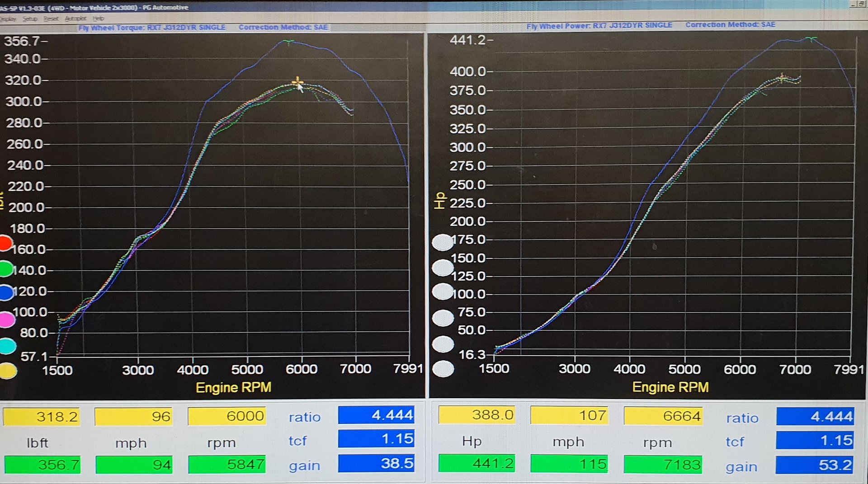Click grey circle beside power graph's 1500 label
Screen dimensions: 868x484
click(443, 369)
